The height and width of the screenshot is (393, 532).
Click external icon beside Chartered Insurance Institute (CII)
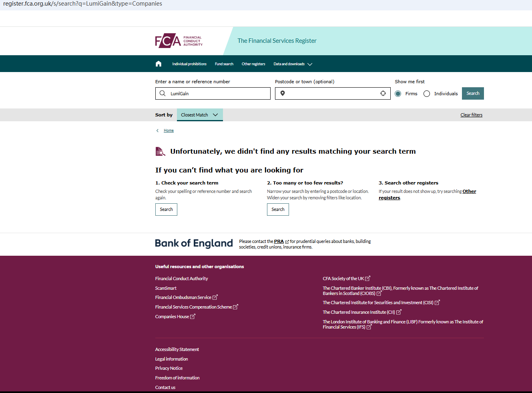point(399,312)
